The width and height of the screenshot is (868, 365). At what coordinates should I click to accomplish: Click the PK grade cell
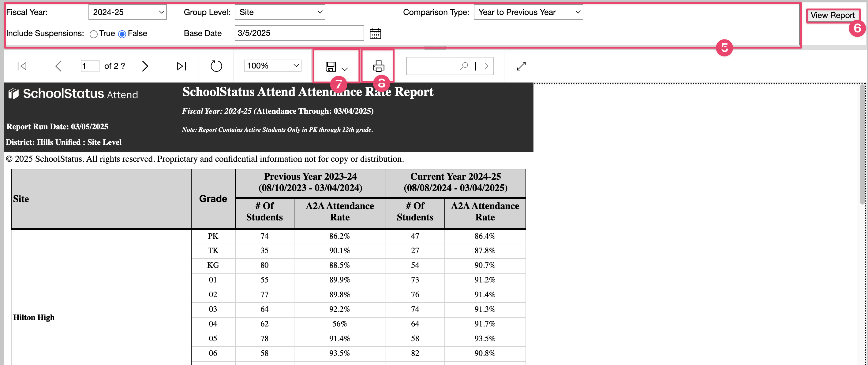213,236
